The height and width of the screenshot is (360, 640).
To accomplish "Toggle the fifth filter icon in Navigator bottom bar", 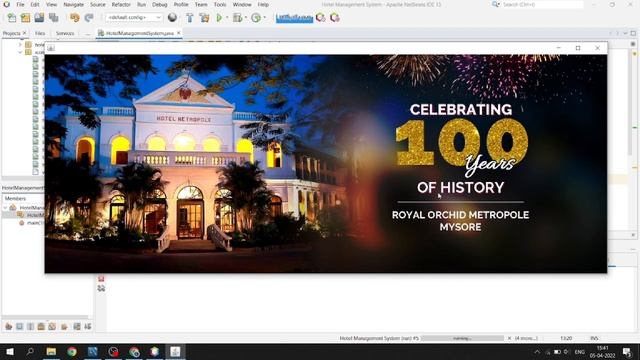I will pos(52,327).
